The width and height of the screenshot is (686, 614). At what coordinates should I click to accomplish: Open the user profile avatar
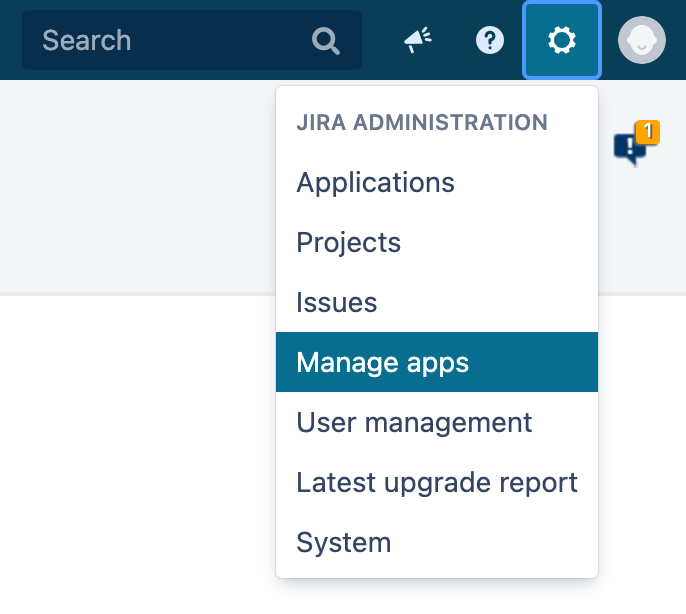(x=641, y=40)
